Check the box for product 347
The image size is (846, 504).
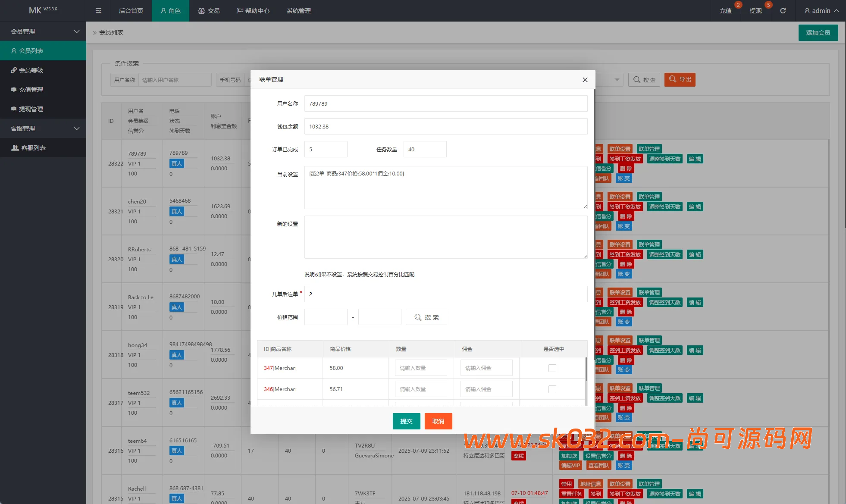[552, 368]
